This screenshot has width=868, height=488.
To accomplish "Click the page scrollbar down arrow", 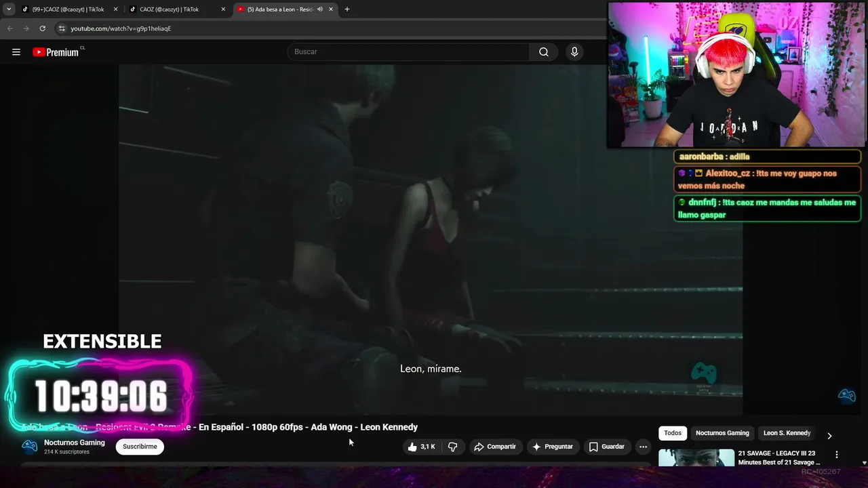I will click(864, 463).
